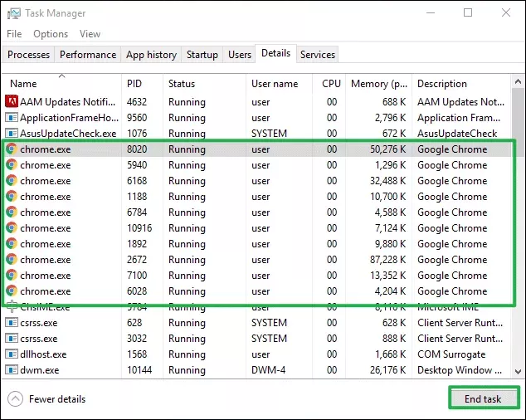Select the Details tab
526x420 pixels.
[275, 53]
